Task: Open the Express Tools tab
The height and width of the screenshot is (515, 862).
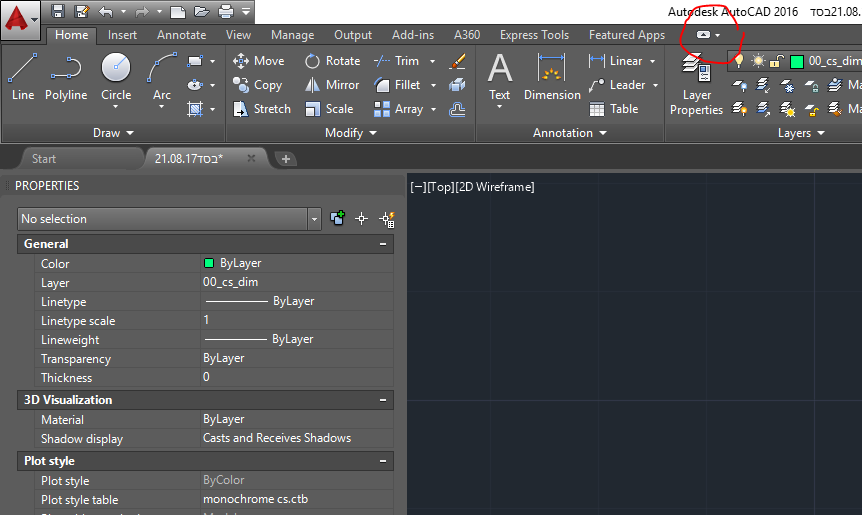Action: 534,35
